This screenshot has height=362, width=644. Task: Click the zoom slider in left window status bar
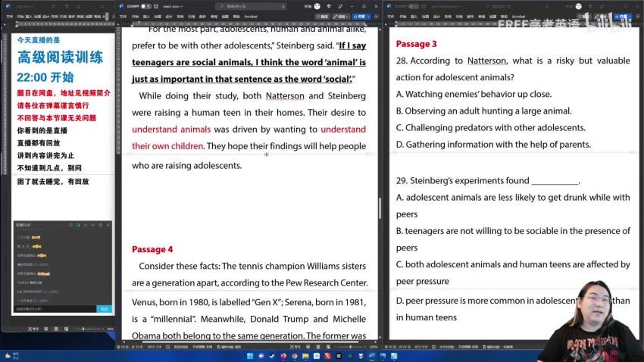87,329
